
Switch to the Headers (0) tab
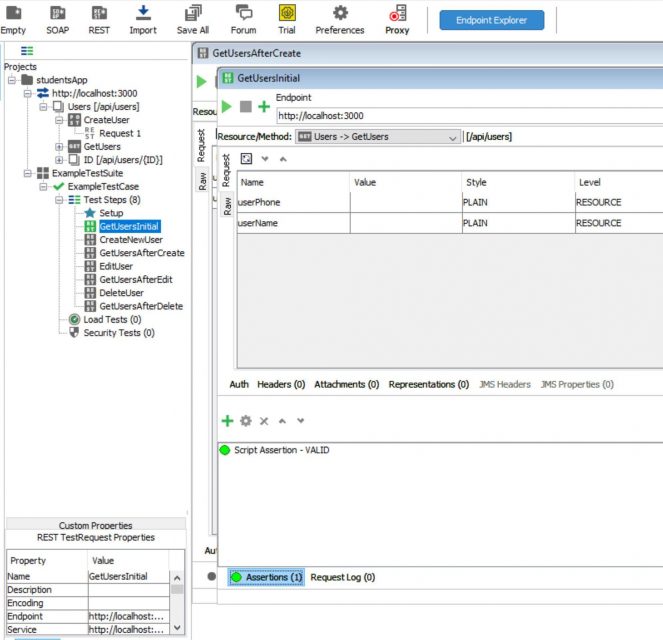click(x=281, y=384)
